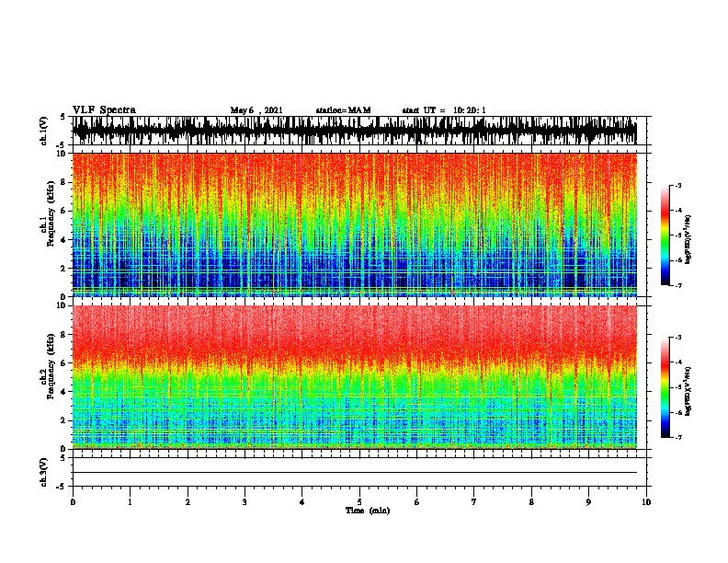Image resolution: width=728 pixels, height=563 pixels.
Task: Click the time axis tick label '8'
Action: tap(531, 502)
